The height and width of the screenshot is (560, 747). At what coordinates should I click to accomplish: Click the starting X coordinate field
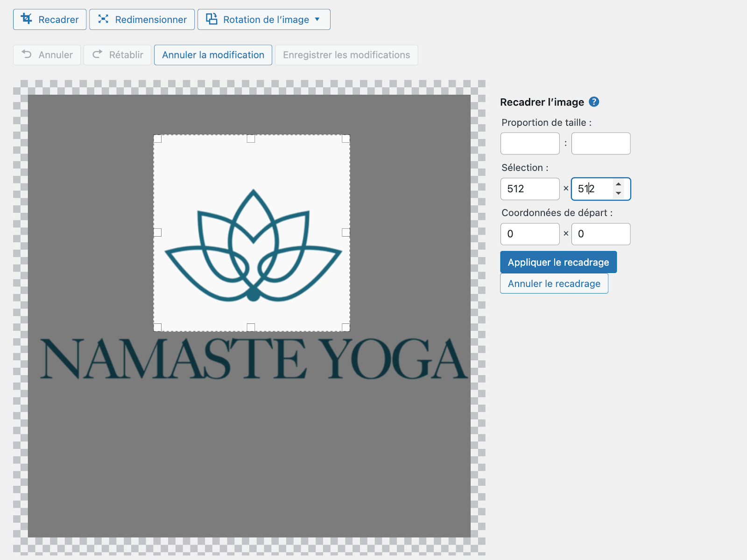(x=530, y=234)
